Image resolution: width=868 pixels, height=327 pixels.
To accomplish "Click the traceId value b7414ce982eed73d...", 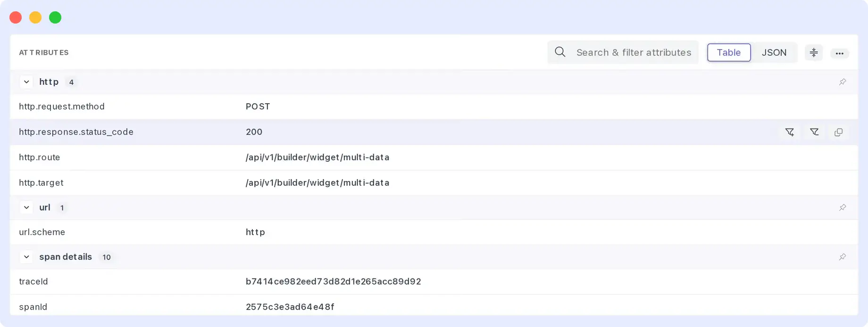I will (333, 282).
